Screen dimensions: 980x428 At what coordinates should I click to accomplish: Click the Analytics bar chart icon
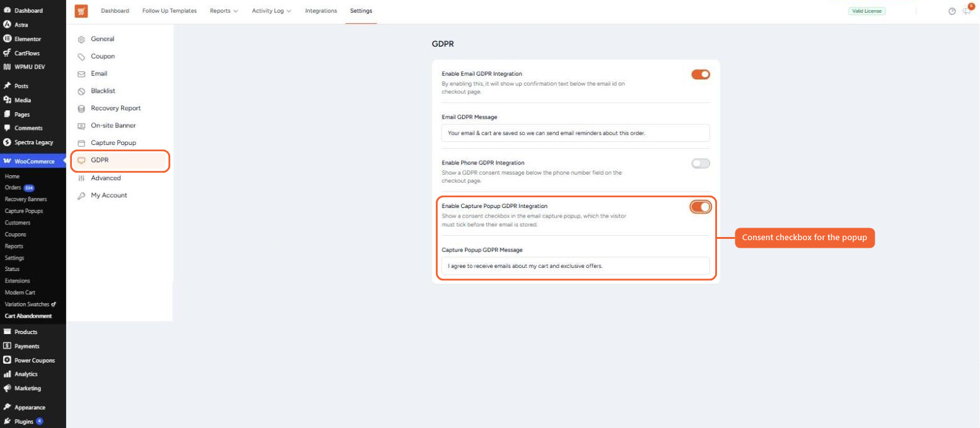point(7,374)
